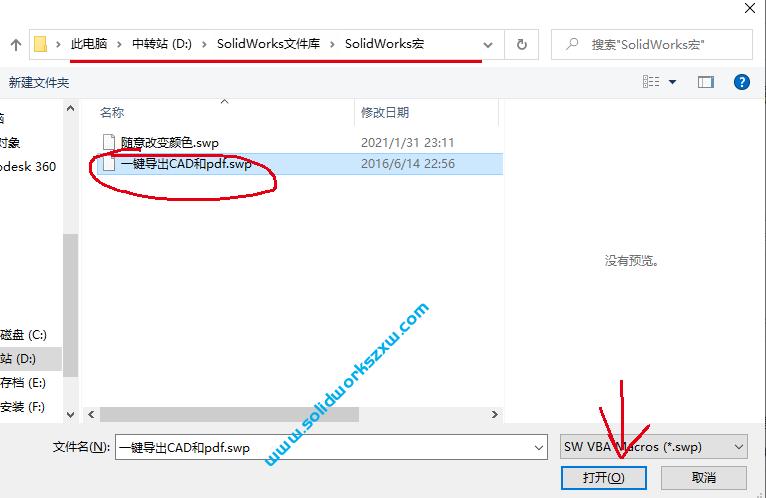
Task: Expand chevron after 此电脑 in path
Action: coord(119,44)
